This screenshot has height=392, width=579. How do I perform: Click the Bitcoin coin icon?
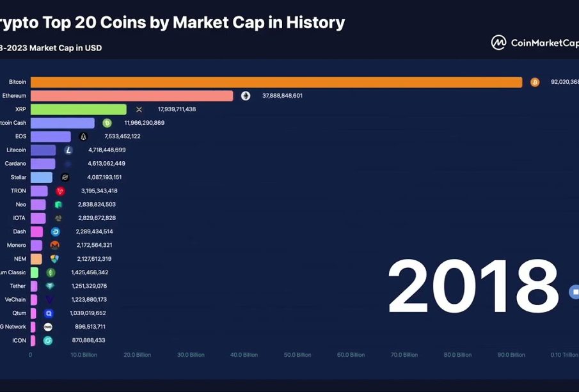pyautogui.click(x=535, y=82)
